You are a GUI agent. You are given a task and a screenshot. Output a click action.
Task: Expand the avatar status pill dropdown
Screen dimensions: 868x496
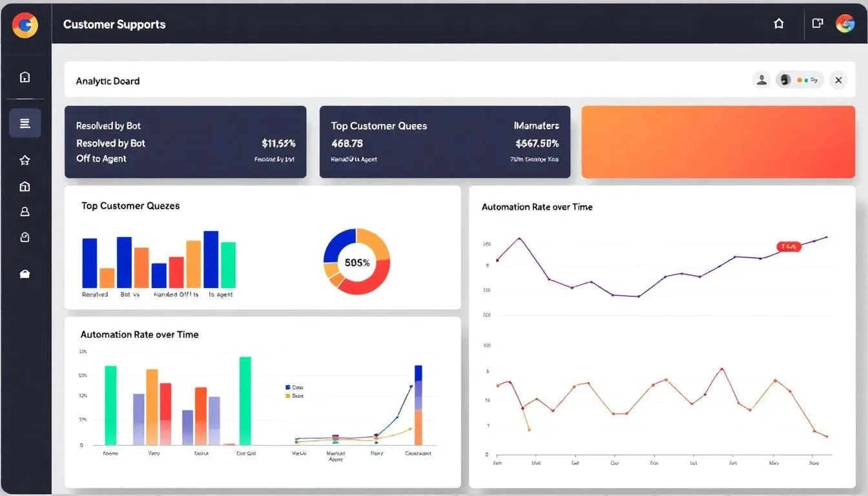click(x=800, y=80)
